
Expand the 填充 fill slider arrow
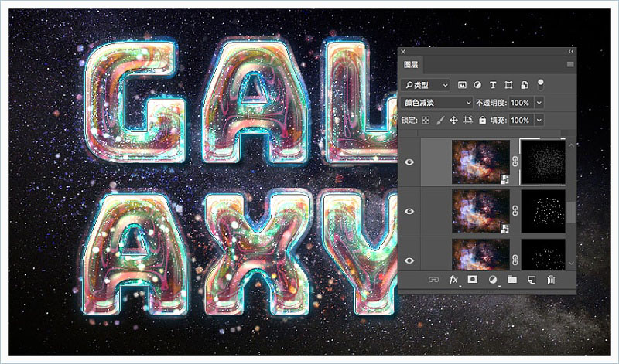tap(539, 121)
